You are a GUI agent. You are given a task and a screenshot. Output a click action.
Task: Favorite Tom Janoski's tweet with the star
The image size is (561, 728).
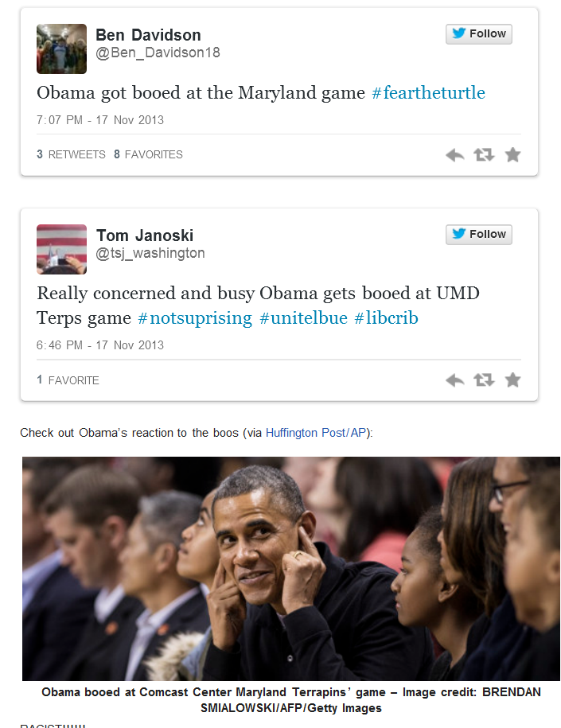coord(512,380)
